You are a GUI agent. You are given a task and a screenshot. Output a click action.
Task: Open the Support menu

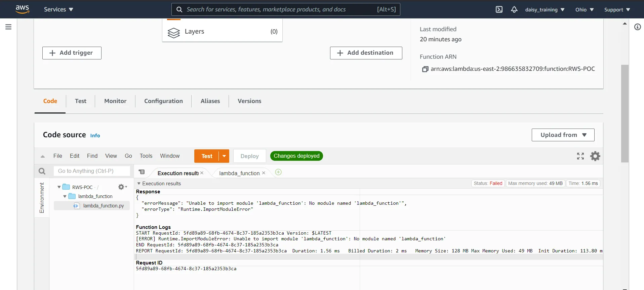click(617, 10)
